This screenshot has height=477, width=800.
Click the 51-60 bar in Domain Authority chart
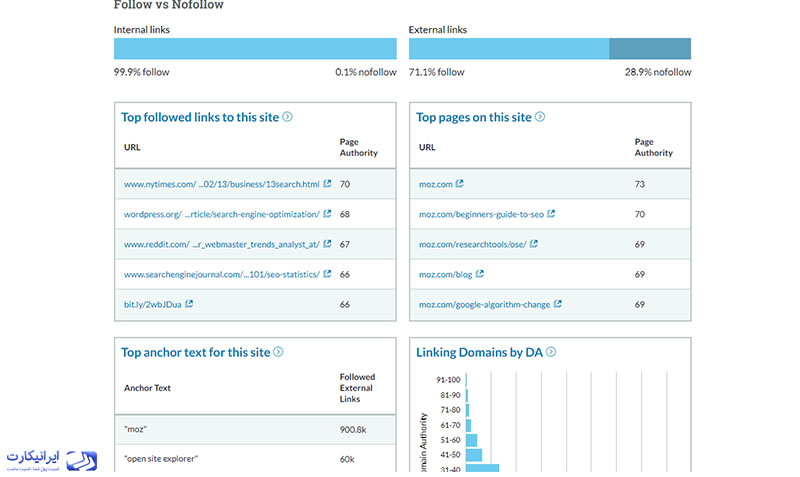click(471, 440)
